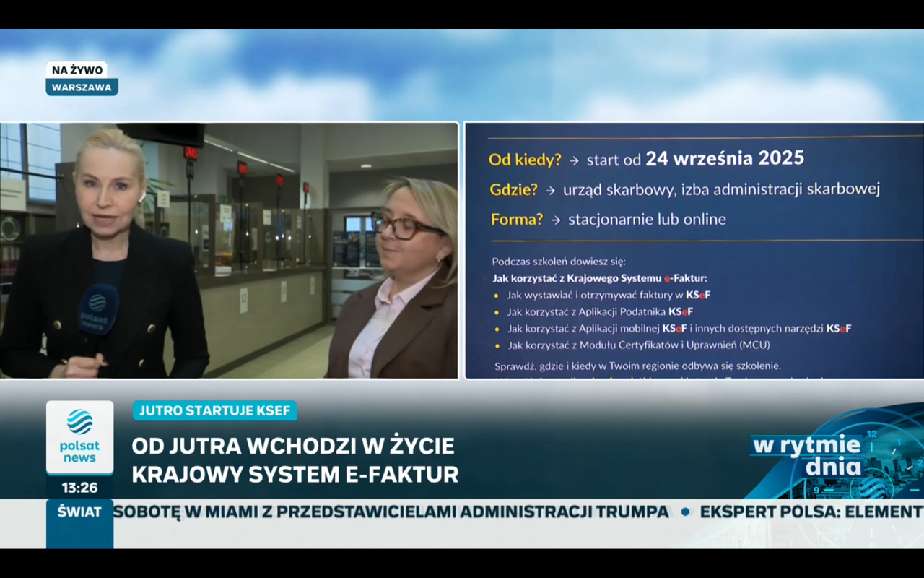Click the "start od 24 września 2025" text
The height and width of the screenshot is (578, 924).
[x=695, y=159]
